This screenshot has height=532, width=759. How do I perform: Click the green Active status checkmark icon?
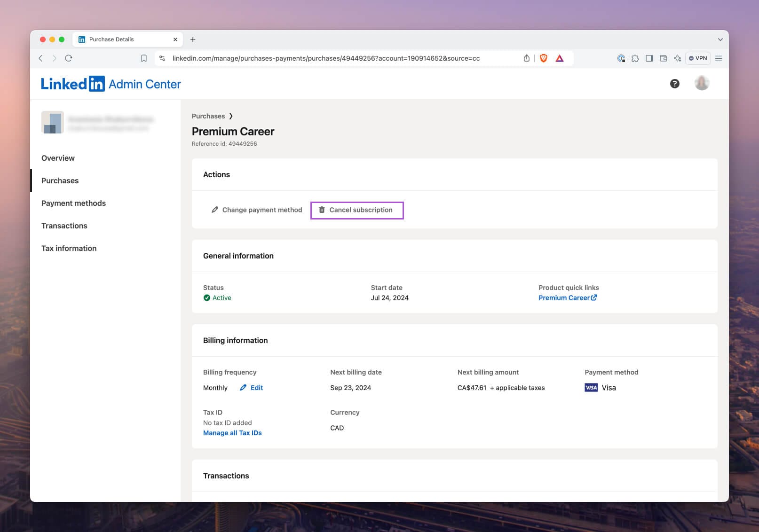206,298
